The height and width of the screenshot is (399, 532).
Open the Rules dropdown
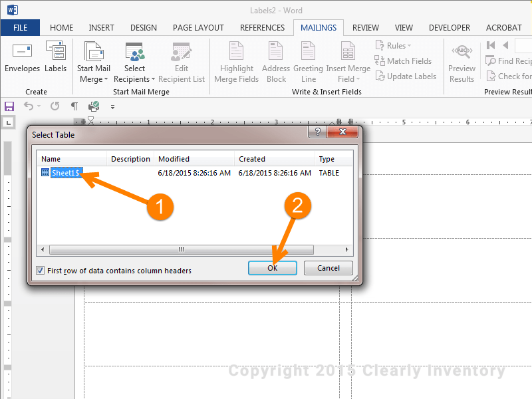393,45
